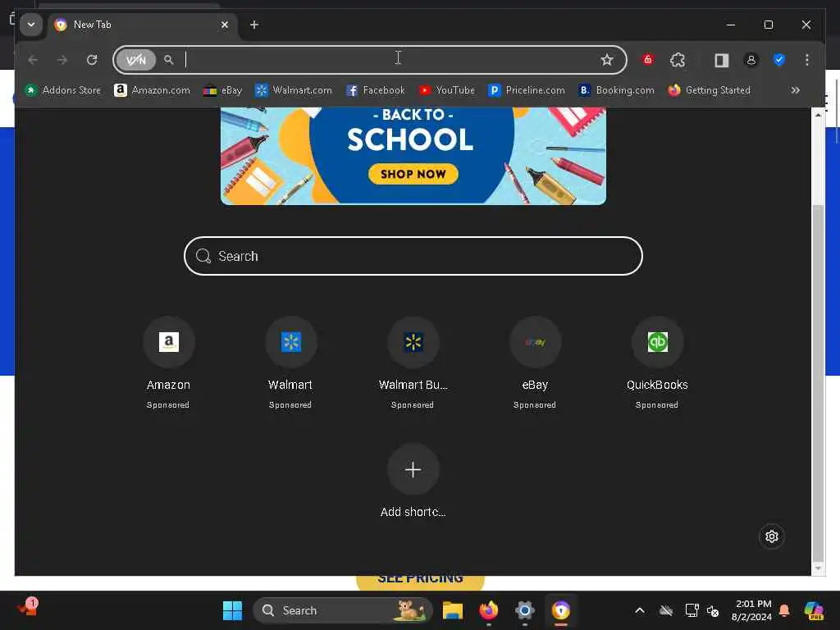Open the blue gear app on taskbar
Viewport: 840px width, 630px height.
click(x=524, y=610)
